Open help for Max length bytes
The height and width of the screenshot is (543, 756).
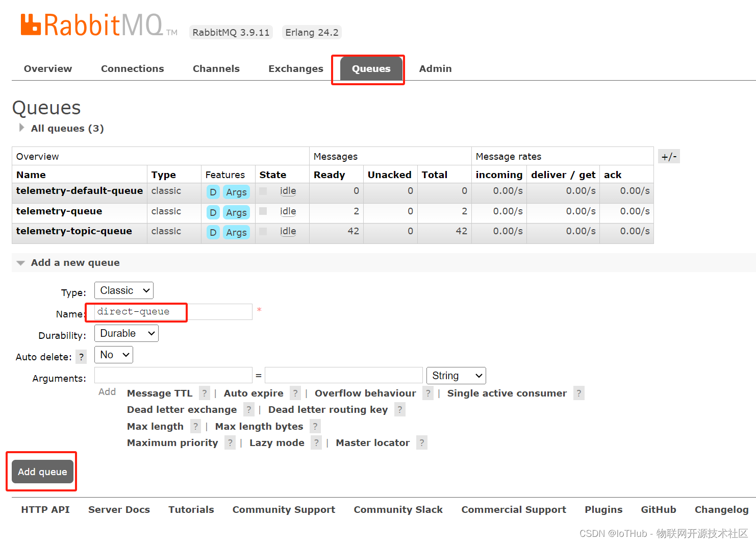(x=315, y=426)
